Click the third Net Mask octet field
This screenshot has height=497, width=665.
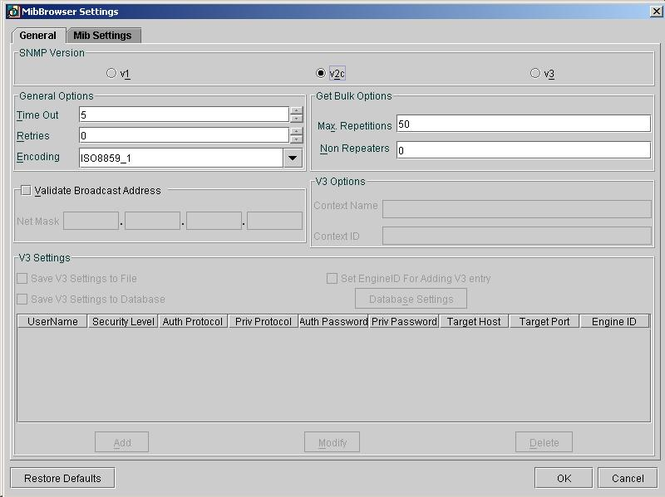(x=214, y=221)
